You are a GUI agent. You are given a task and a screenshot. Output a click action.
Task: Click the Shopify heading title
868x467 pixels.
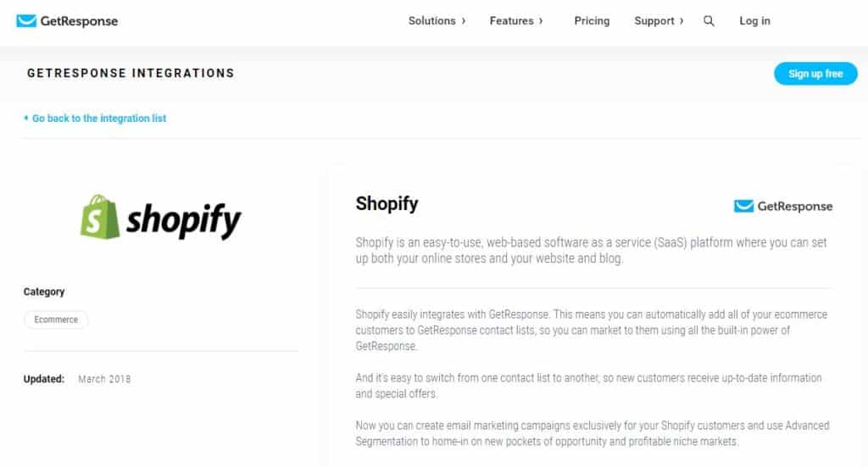[x=387, y=204]
